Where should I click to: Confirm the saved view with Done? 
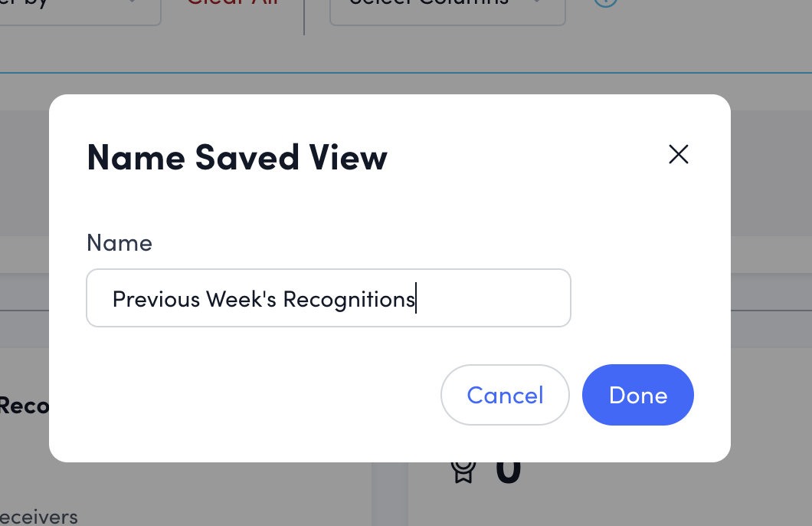click(x=637, y=395)
